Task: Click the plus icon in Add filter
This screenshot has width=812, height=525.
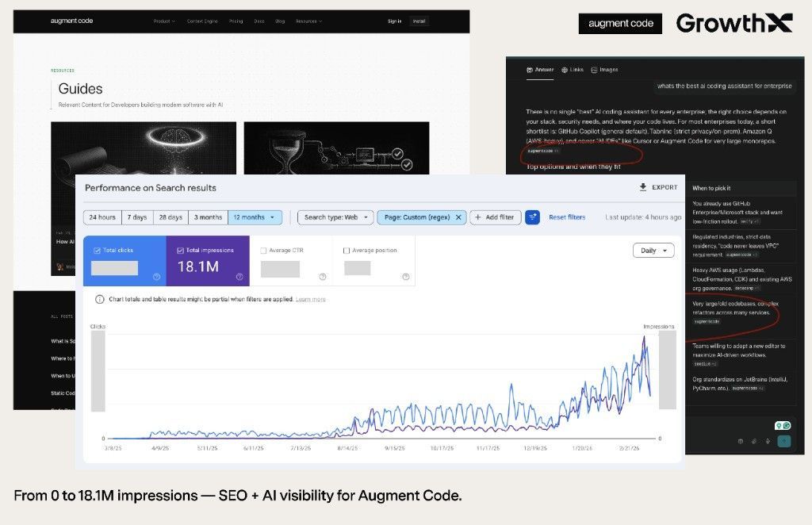Action: (478, 217)
